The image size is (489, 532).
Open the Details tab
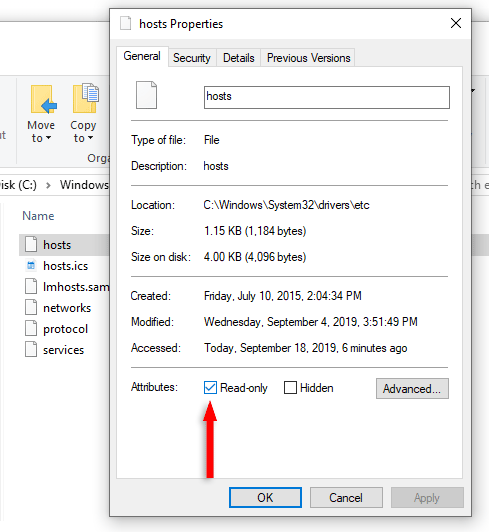pyautogui.click(x=239, y=58)
